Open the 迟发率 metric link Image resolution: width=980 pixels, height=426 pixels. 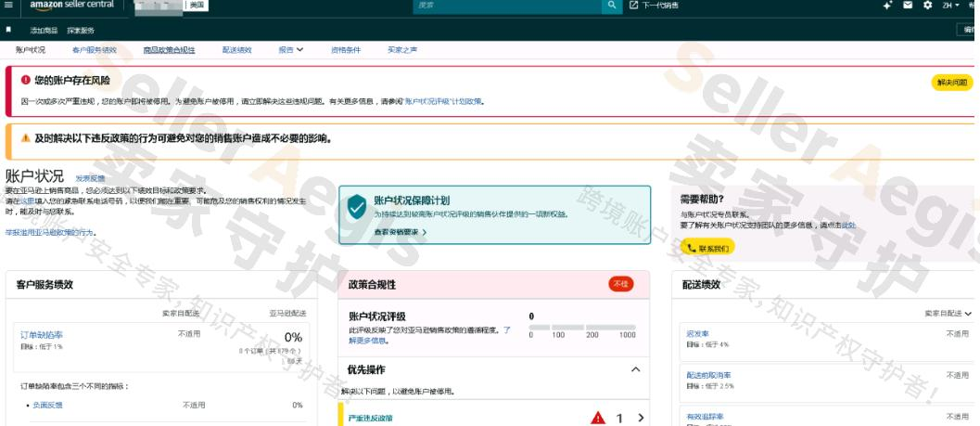[697, 334]
